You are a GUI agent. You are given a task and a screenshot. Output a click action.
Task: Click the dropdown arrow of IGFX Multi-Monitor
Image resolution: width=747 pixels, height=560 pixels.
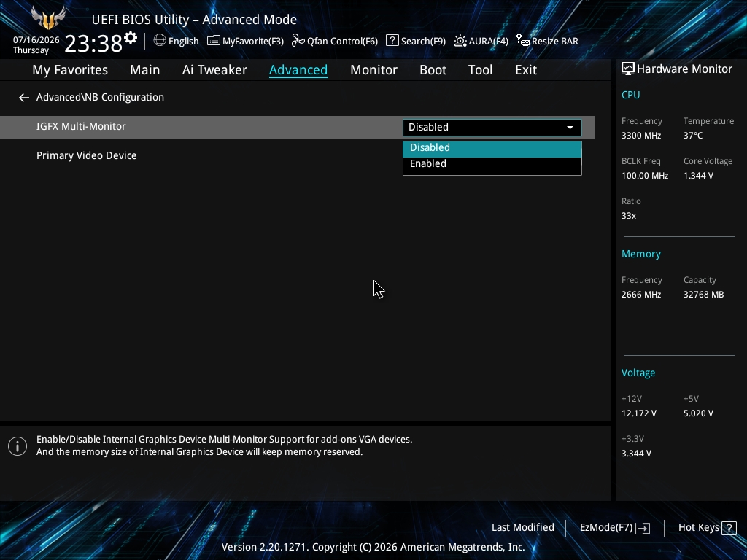pos(570,128)
